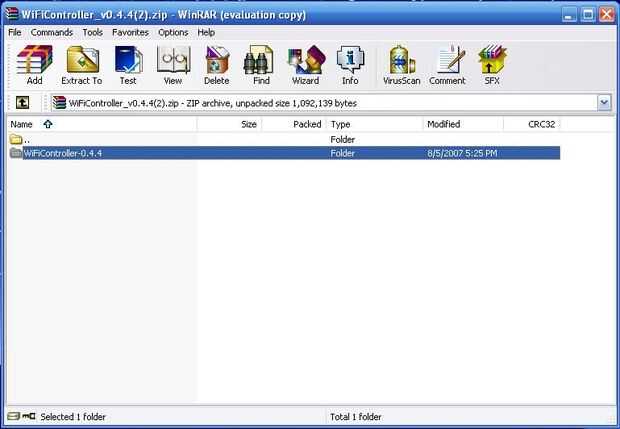The image size is (620, 429).
Task: Click the WinRAR title bar icon
Action: 12,14
